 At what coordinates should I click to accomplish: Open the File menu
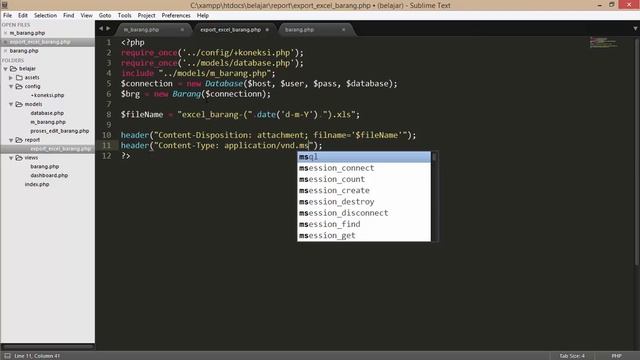(x=7, y=16)
